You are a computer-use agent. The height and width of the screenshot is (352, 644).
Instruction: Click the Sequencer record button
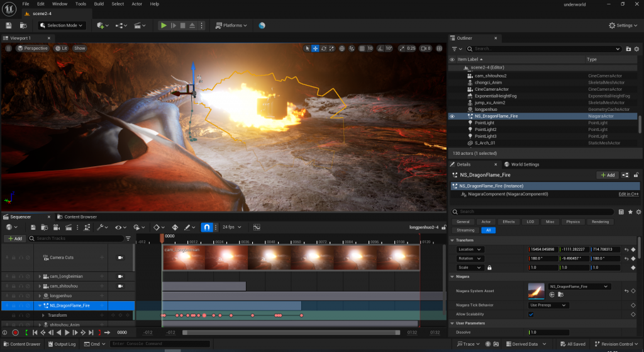[15, 332]
